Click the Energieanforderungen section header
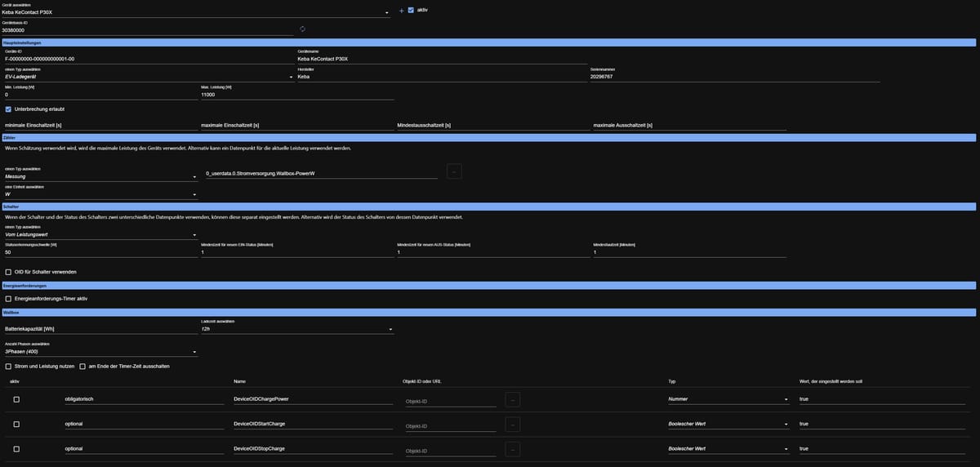 [489, 286]
